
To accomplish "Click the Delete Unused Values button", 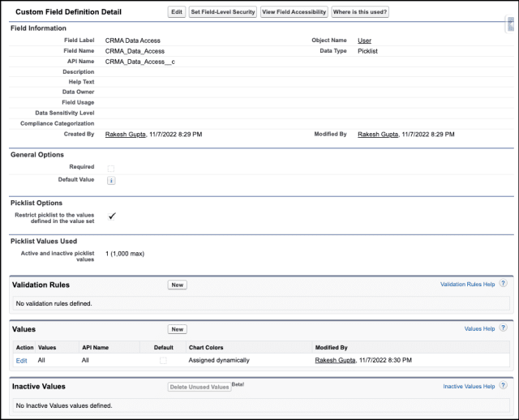I will coord(199,387).
